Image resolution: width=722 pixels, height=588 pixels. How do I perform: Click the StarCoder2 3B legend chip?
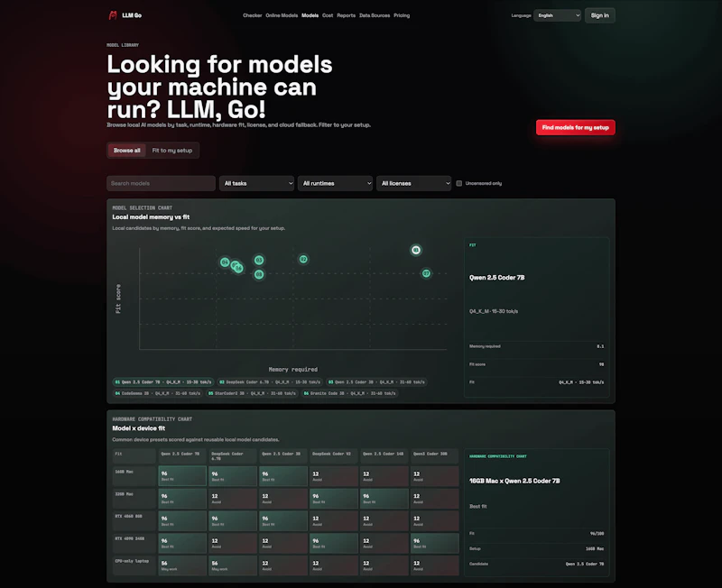click(252, 393)
